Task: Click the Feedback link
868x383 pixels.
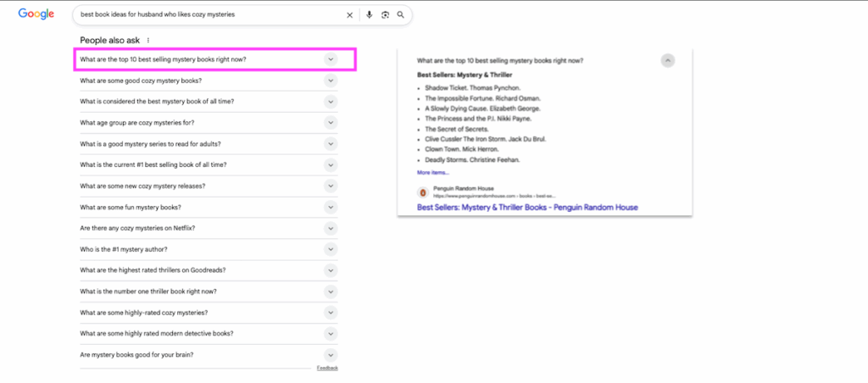Action: (327, 368)
